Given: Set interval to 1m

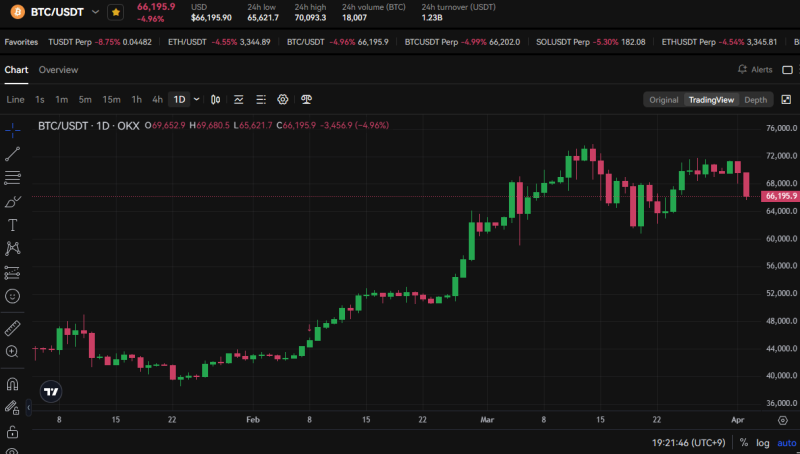Looking at the screenshot, I should click(x=62, y=99).
